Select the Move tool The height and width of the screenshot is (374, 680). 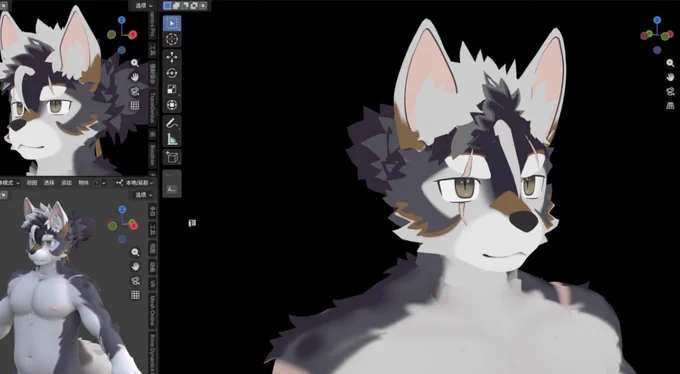172,57
